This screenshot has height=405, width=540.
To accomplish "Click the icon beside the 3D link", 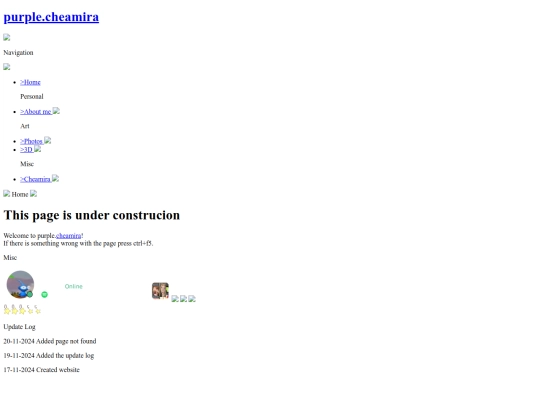I will 38,149.
